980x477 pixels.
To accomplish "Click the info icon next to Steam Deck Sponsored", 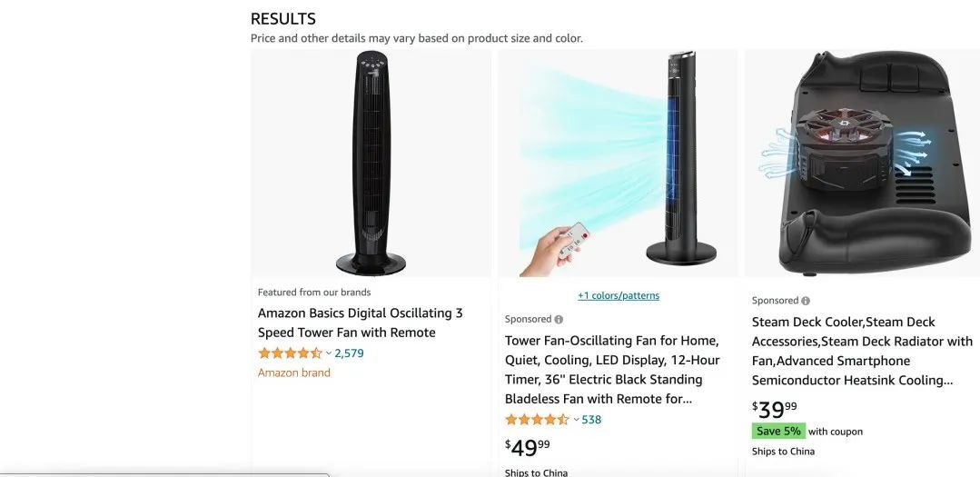I will pyautogui.click(x=806, y=301).
